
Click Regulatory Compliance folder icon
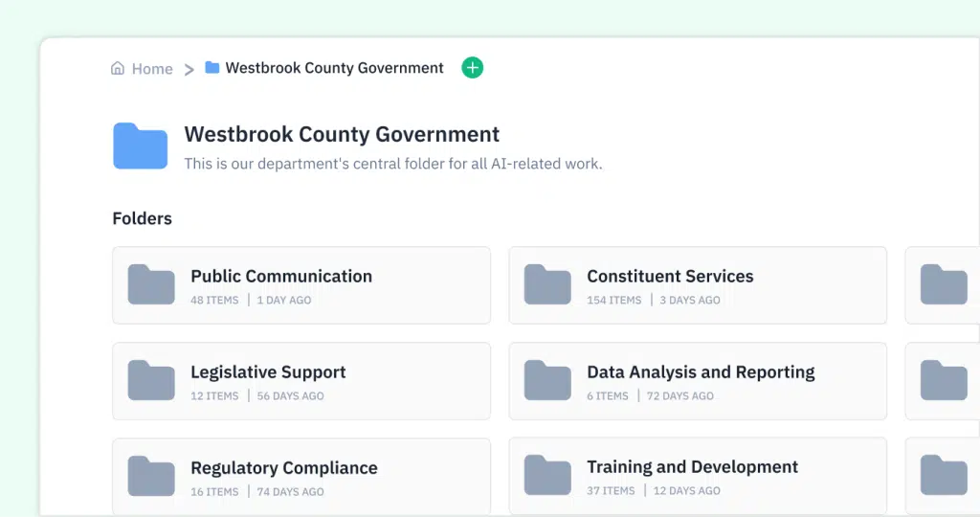pos(151,476)
